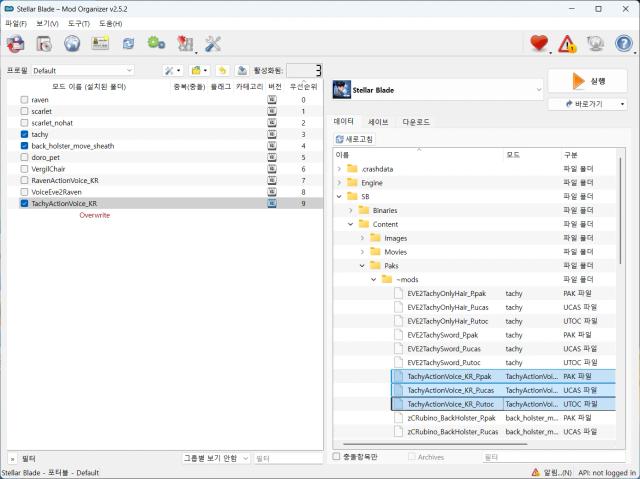This screenshot has width=640, height=479.
Task: Click the yellow undo restore backup icon
Action: (x=222, y=71)
